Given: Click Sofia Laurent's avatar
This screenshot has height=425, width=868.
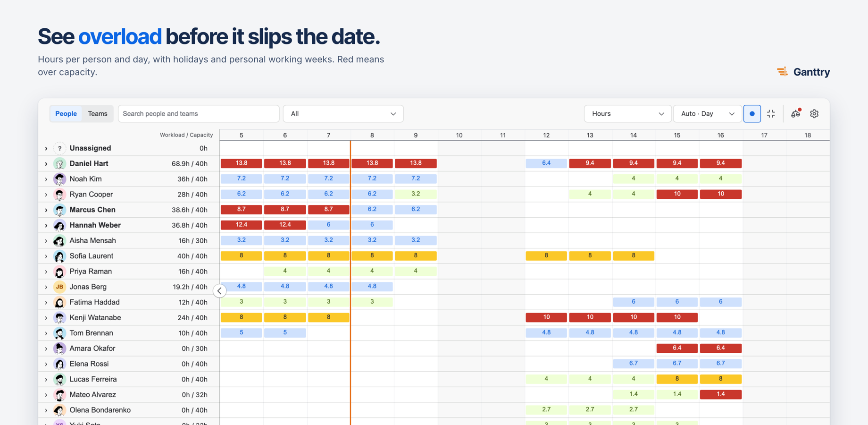Looking at the screenshot, I should coord(59,256).
